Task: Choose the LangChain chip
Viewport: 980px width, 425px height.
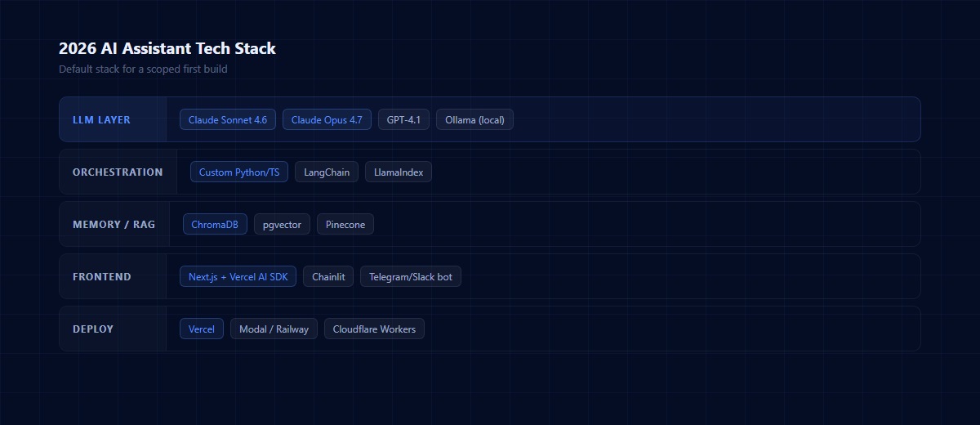Action: pyautogui.click(x=327, y=172)
